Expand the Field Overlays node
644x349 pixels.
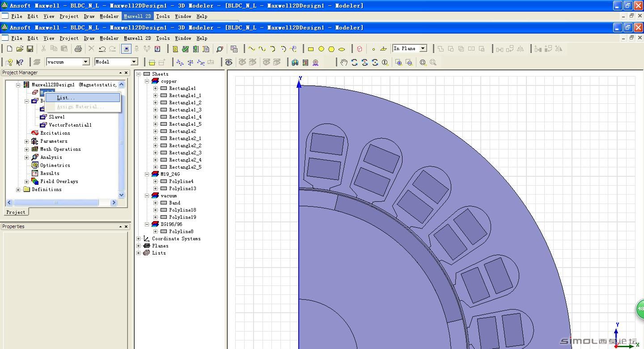click(x=26, y=182)
